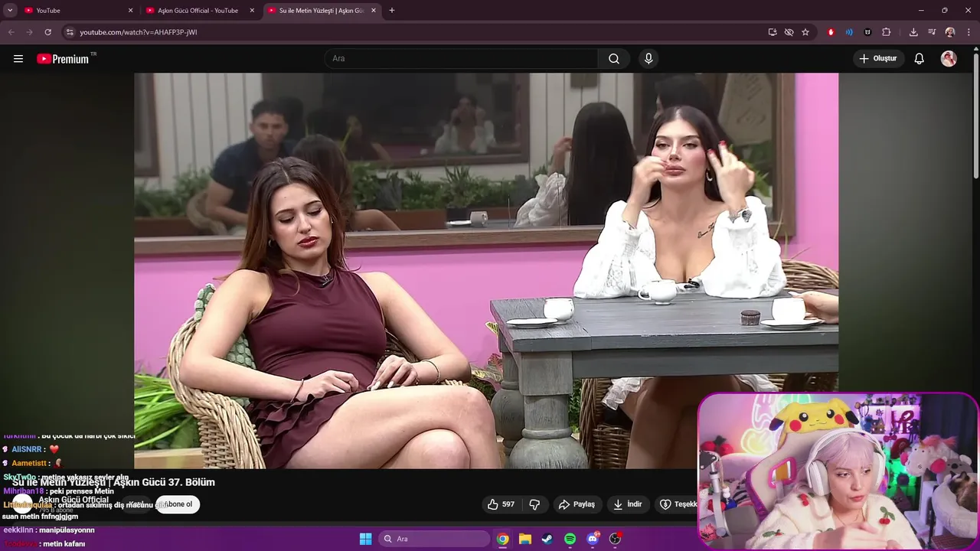The image size is (980, 551).
Task: Share video with Paylaş button
Action: [577, 504]
